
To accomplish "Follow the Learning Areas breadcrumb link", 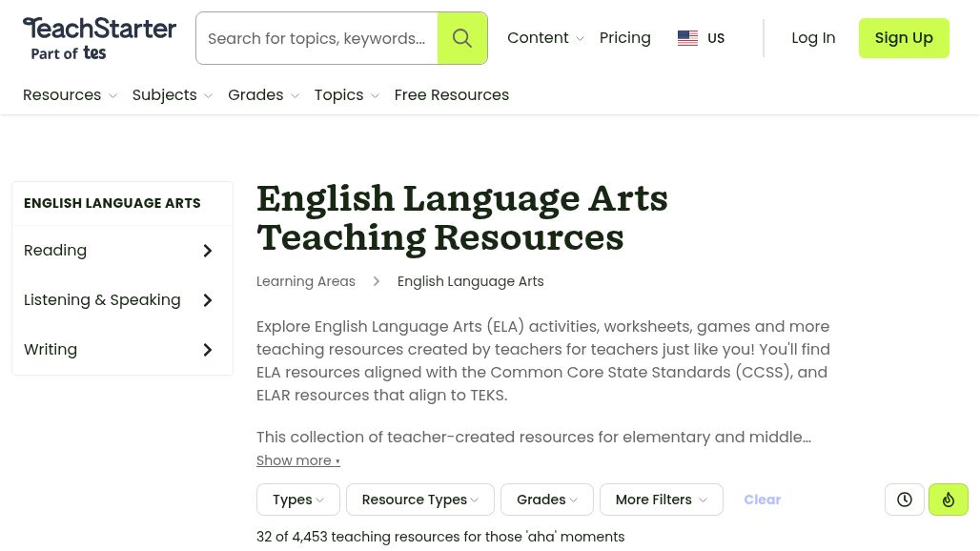I will (306, 281).
